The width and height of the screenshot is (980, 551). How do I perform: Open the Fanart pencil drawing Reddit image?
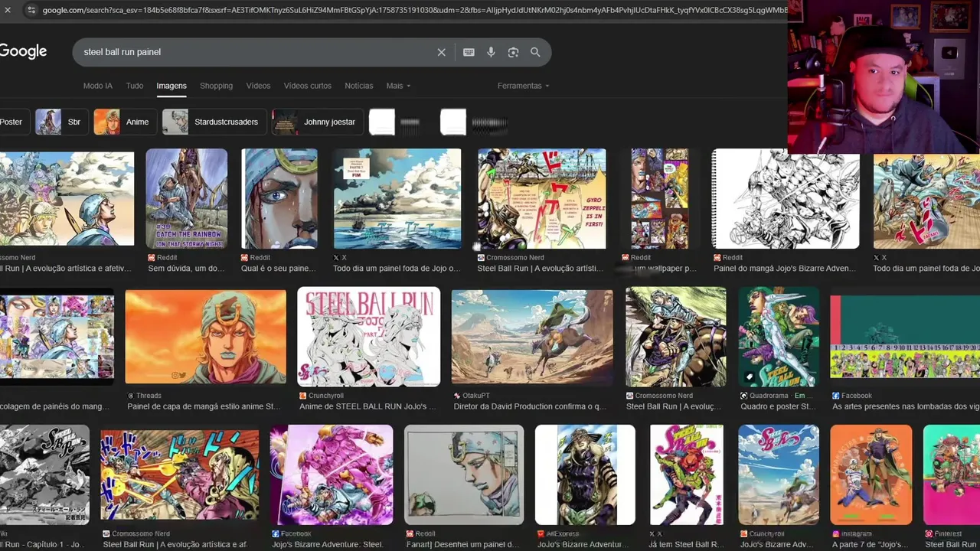click(x=464, y=475)
